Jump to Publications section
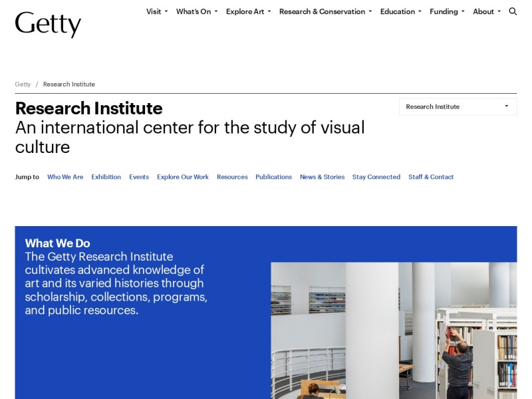The image size is (532, 399). 273,177
